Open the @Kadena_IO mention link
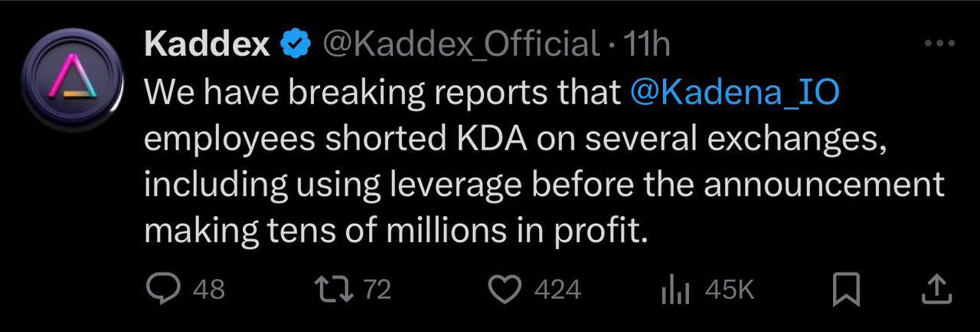 click(734, 92)
